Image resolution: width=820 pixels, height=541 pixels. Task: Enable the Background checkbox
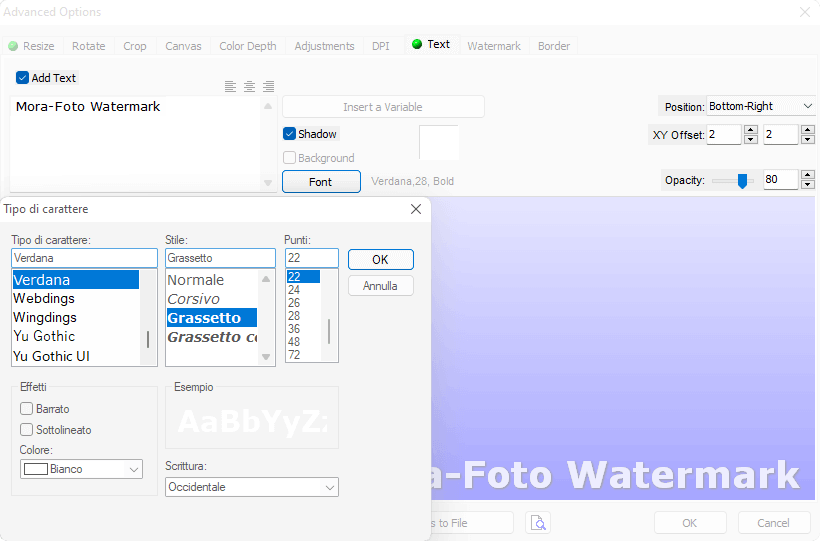pyautogui.click(x=289, y=157)
